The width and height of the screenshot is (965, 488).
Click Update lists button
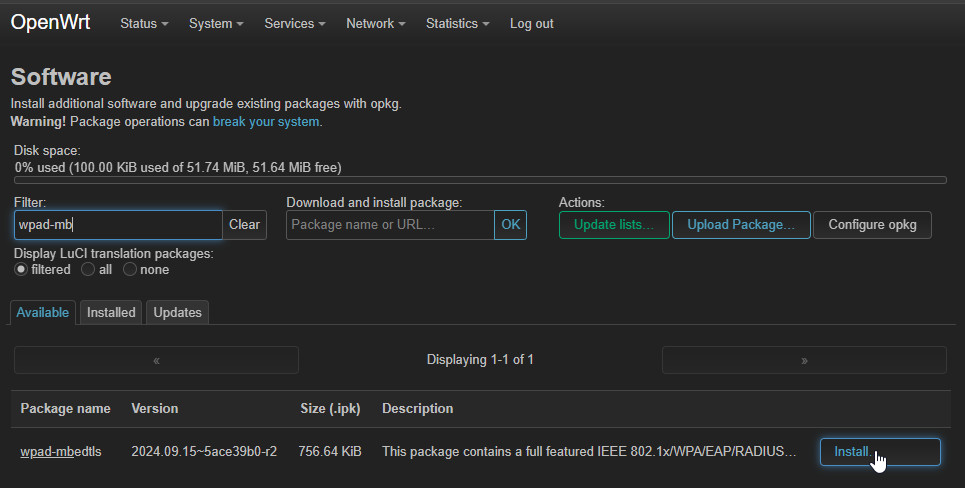pyautogui.click(x=614, y=225)
